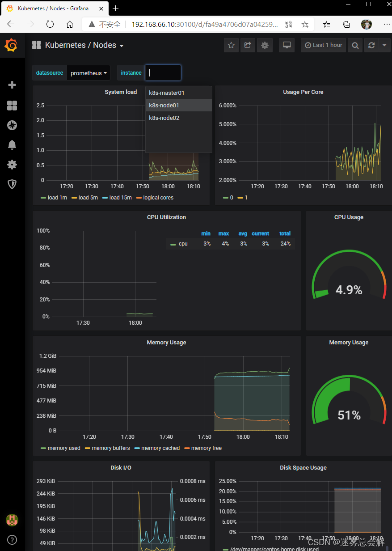Click the translate icon in address bar
Viewport: 392px width, 551px height.
(x=289, y=25)
